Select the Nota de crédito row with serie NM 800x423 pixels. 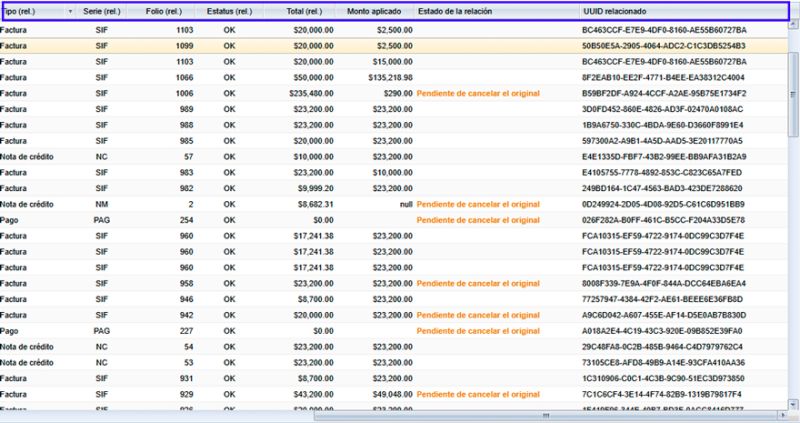click(393, 204)
